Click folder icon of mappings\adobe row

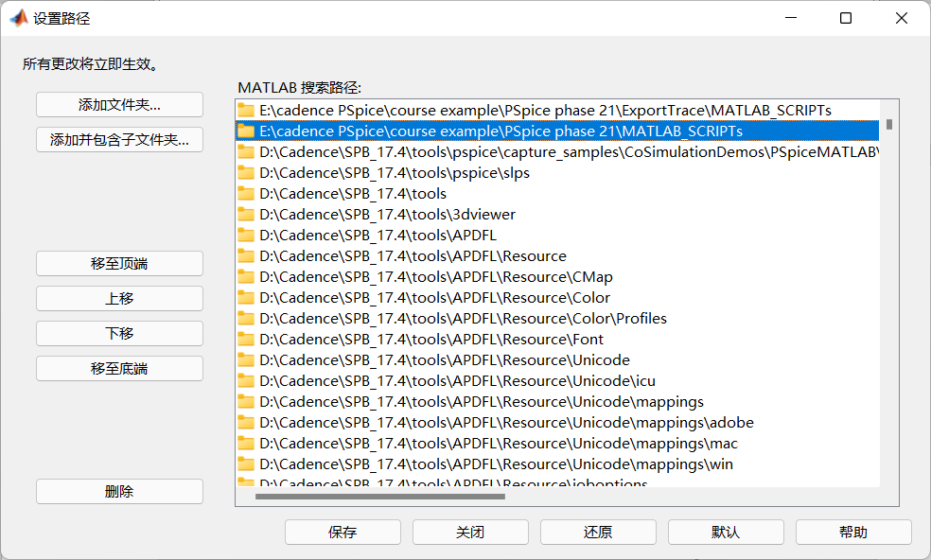click(246, 422)
